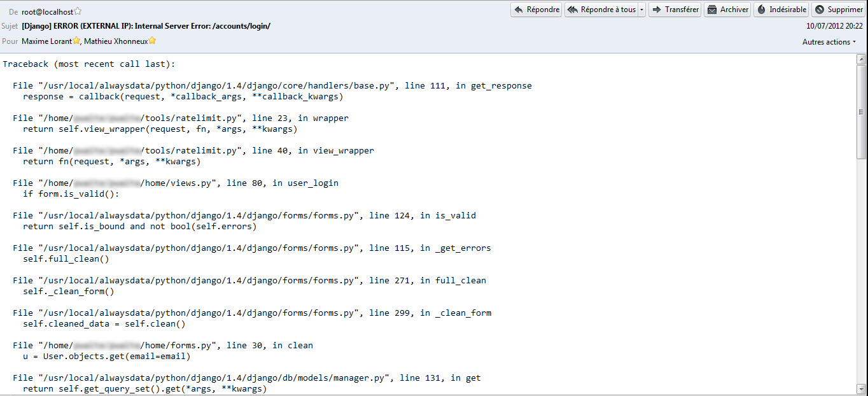Click recipient name Mathieu Xhonneux
The height and width of the screenshot is (396, 868).
(116, 41)
